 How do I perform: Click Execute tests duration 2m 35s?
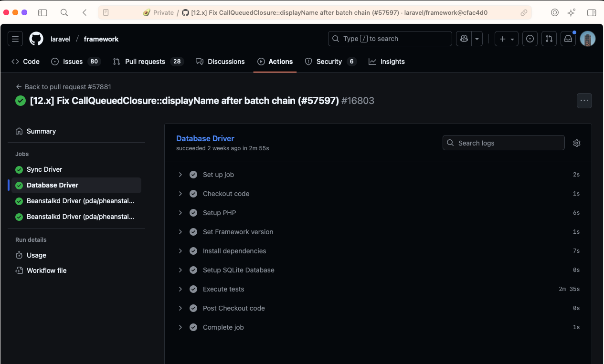(569, 289)
